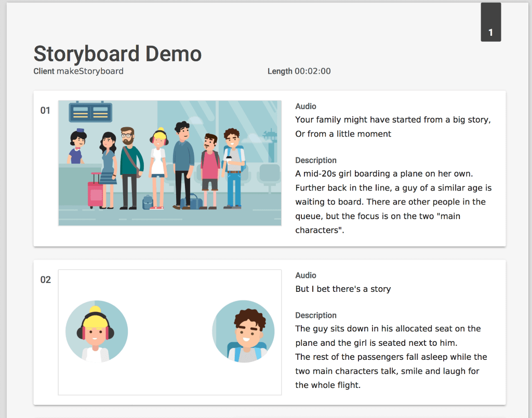Click the Audio heading of frame 01

(306, 106)
